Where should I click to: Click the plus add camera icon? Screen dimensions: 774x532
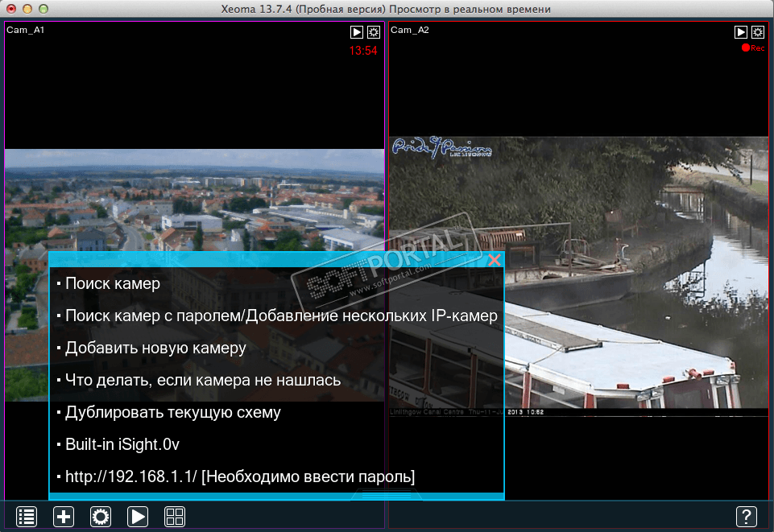pos(64,517)
